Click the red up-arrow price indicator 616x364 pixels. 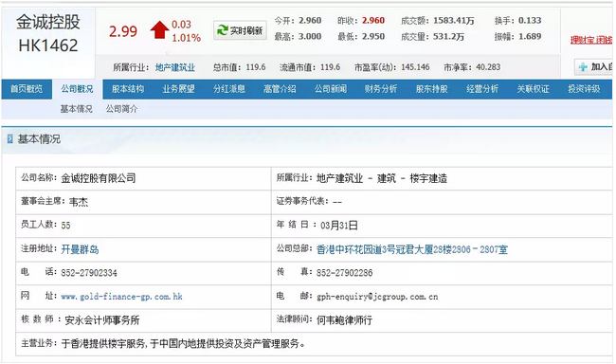(159, 30)
